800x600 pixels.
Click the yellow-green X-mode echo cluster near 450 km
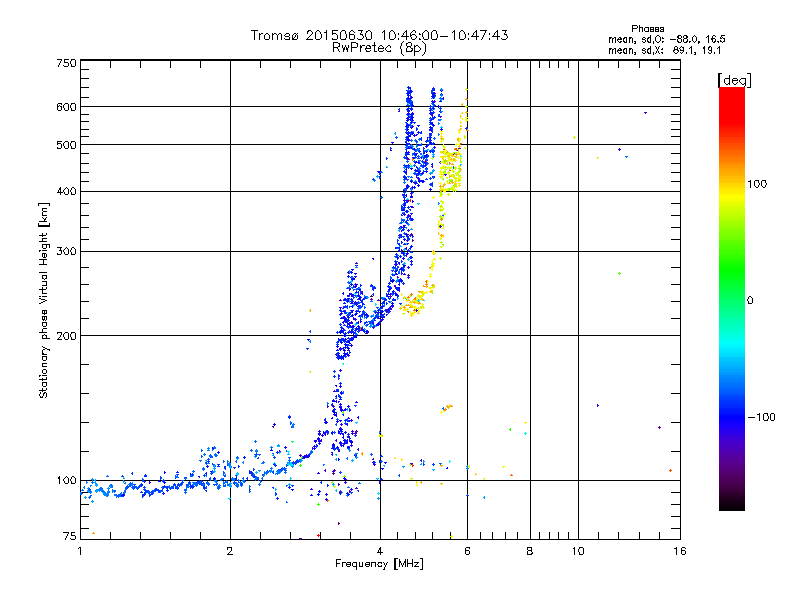tap(451, 171)
